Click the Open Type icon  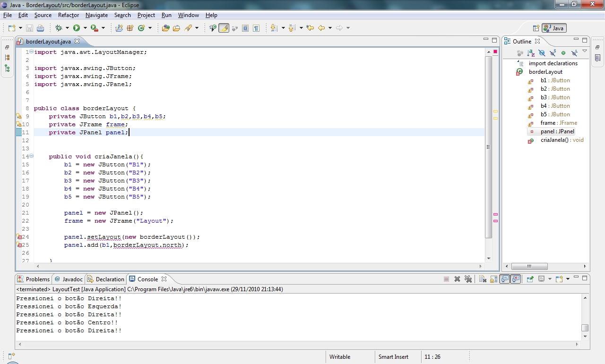165,28
